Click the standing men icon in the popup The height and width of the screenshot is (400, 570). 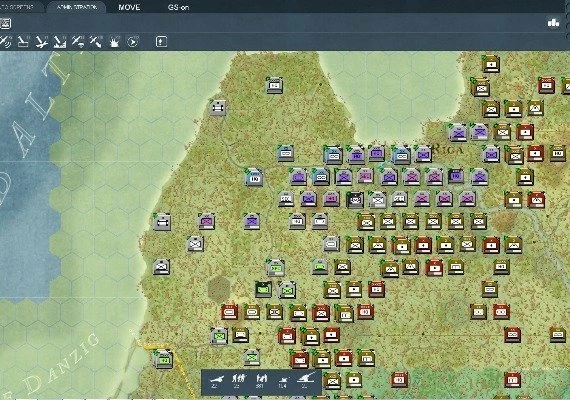[x=261, y=379]
